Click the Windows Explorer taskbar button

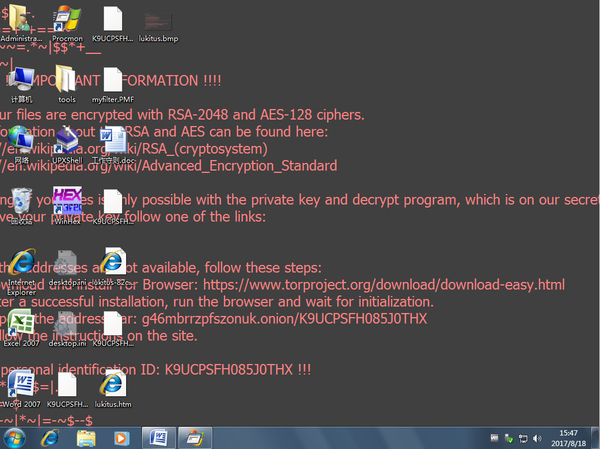coord(86,437)
